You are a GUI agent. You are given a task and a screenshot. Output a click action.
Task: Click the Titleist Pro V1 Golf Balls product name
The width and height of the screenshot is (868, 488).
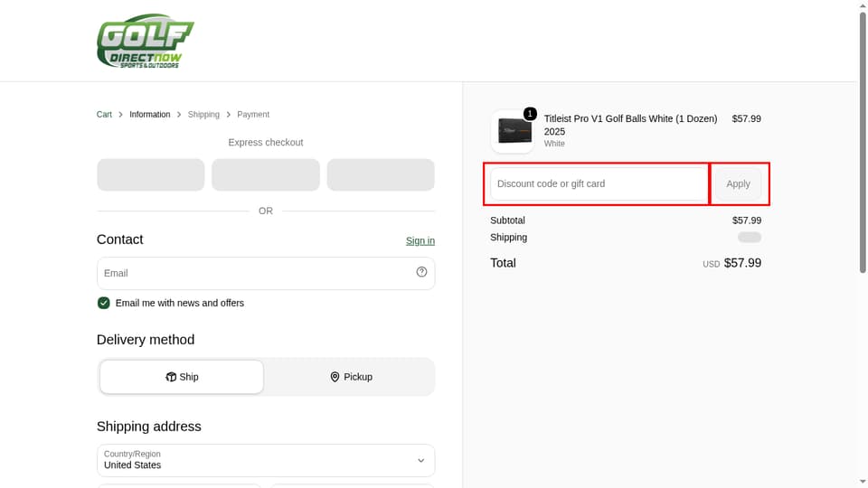pyautogui.click(x=630, y=125)
